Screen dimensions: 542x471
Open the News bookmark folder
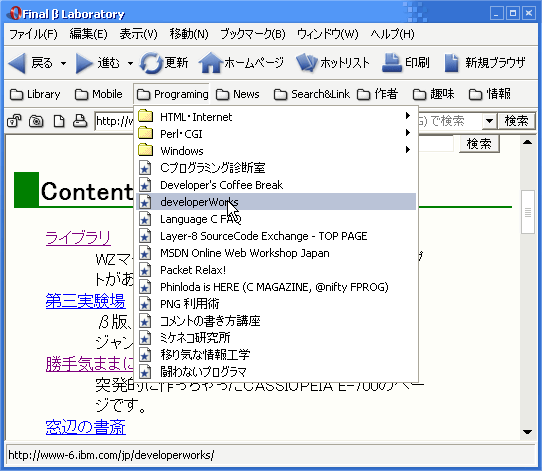click(237, 94)
